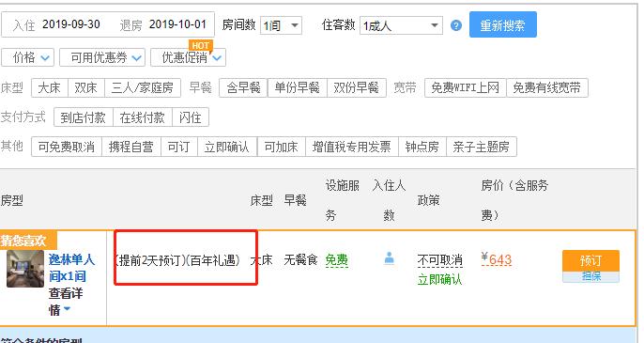Toggle the 携程自营 filter
This screenshot has width=644, height=343.
click(131, 147)
